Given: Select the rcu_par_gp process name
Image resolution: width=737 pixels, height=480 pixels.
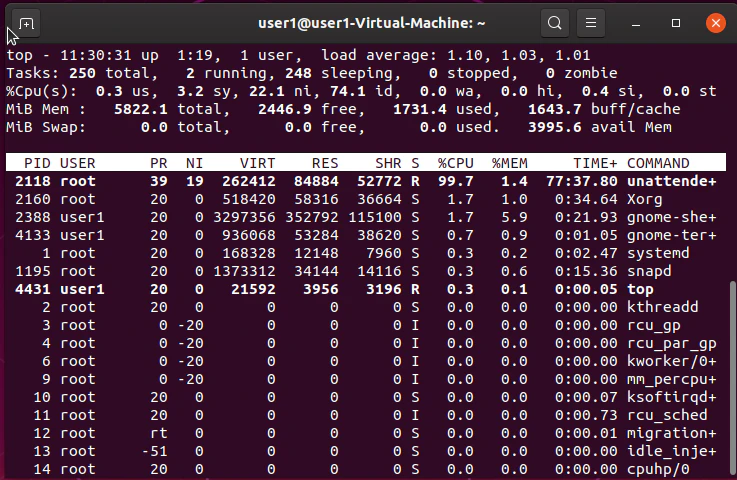Looking at the screenshot, I should tap(672, 343).
